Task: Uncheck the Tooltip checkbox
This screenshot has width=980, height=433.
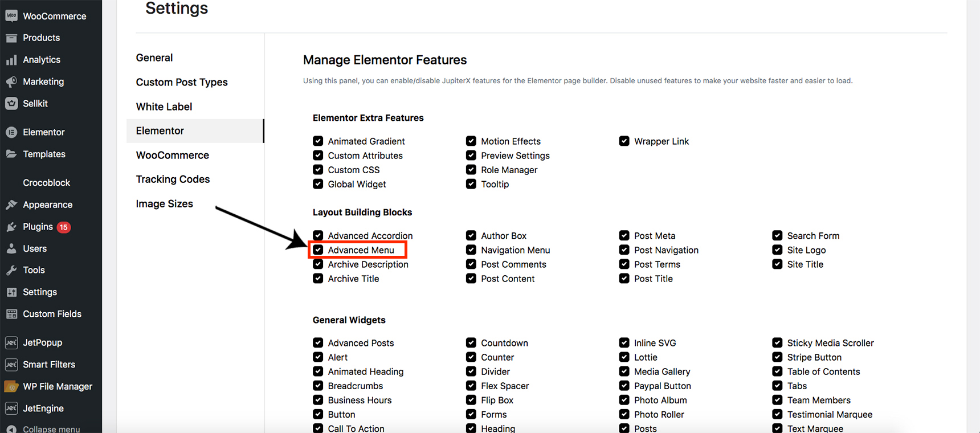Action: pyautogui.click(x=471, y=183)
